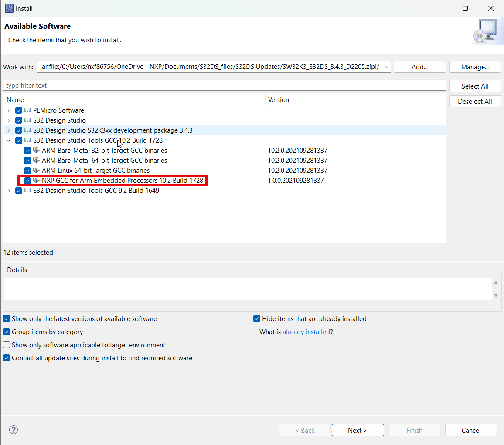
Task: Click the S32 Design Studio category icon
Action: pyautogui.click(x=27, y=120)
